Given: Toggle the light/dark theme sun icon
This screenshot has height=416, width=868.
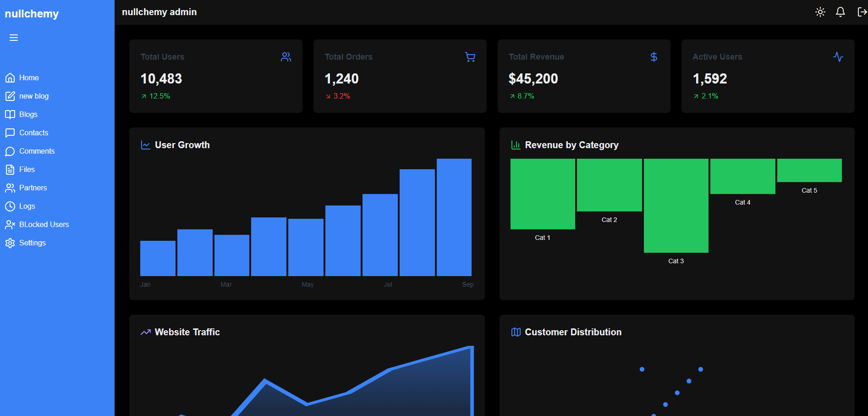Looking at the screenshot, I should pos(820,12).
